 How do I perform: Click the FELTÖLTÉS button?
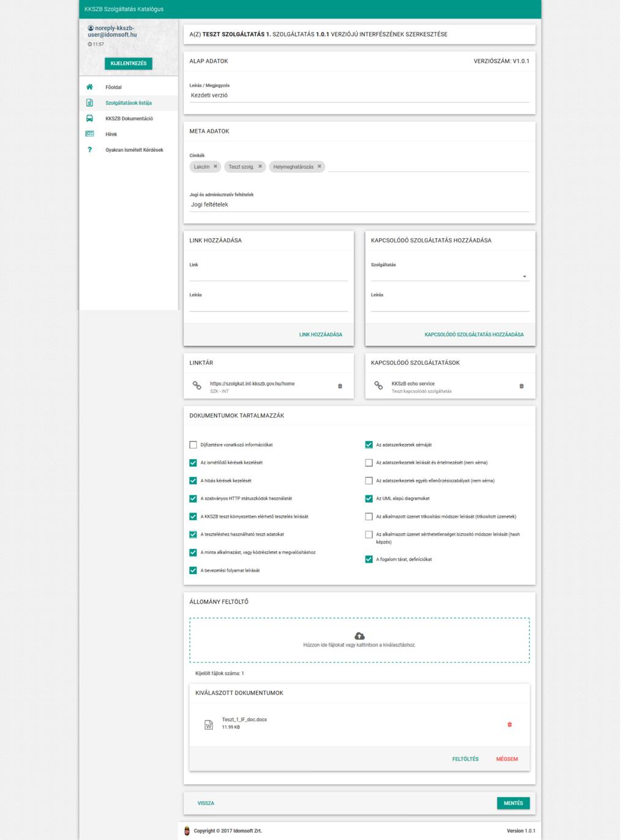(x=465, y=759)
